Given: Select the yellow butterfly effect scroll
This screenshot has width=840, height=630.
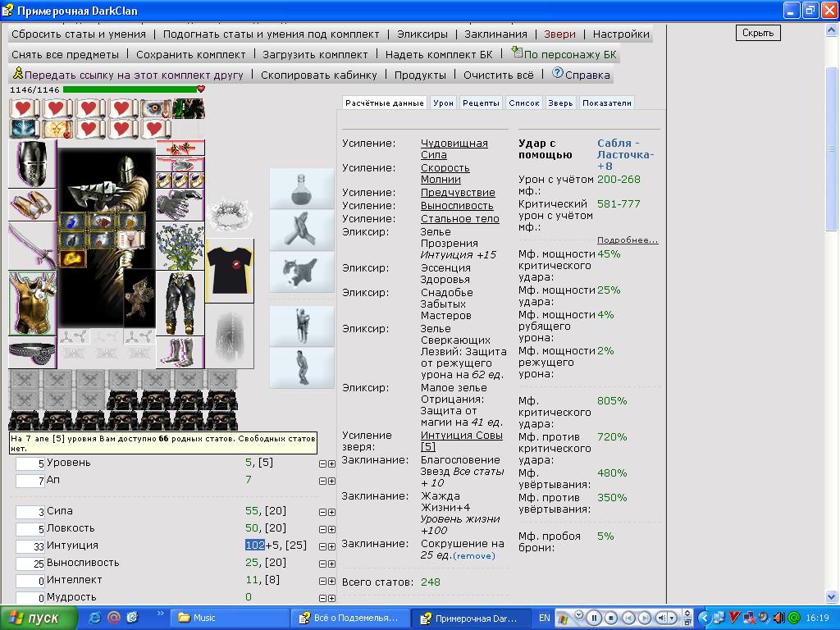Looking at the screenshot, I should pyautogui.click(x=57, y=129).
